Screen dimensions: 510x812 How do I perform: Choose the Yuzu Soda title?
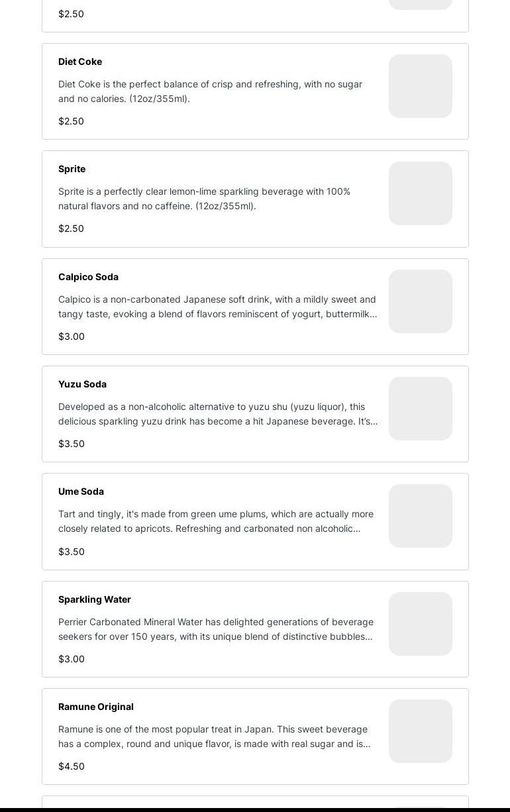(82, 384)
